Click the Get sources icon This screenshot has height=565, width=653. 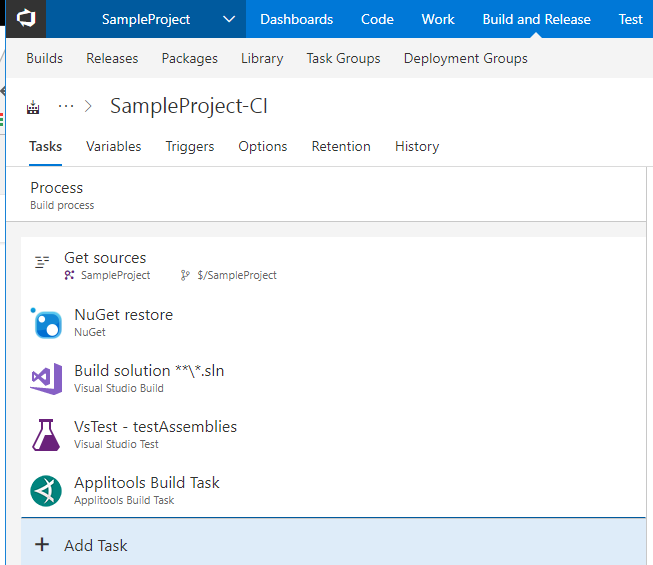[42, 262]
